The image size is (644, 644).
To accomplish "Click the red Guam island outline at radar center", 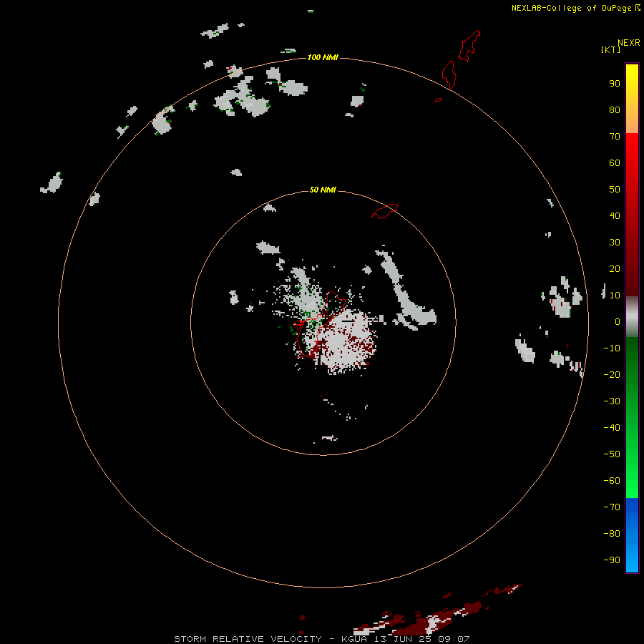I will 320,323.
